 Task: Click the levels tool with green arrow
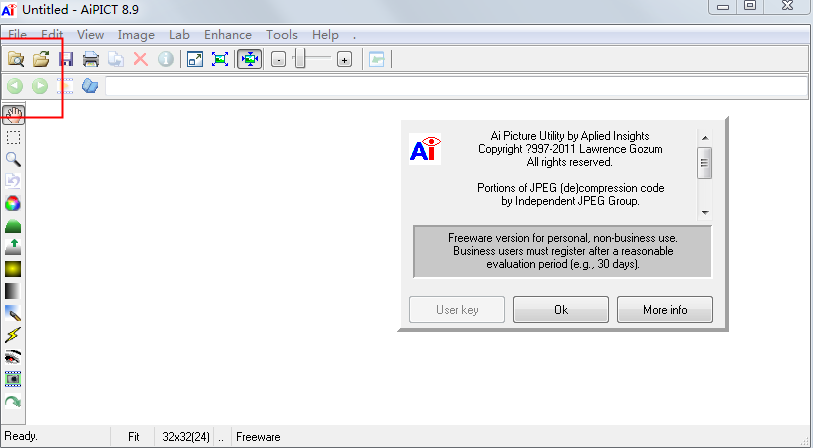[x=13, y=247]
